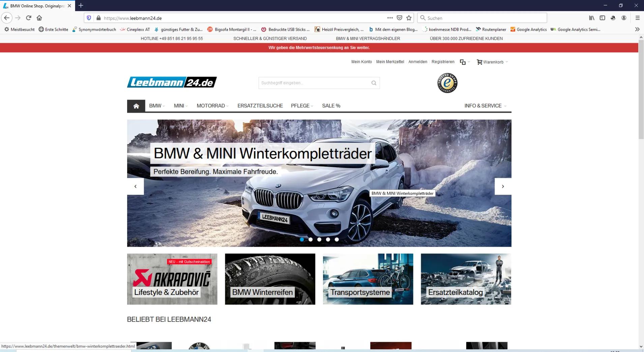Open the Library icon in the toolbar
Image resolution: width=644 pixels, height=352 pixels.
(592, 18)
